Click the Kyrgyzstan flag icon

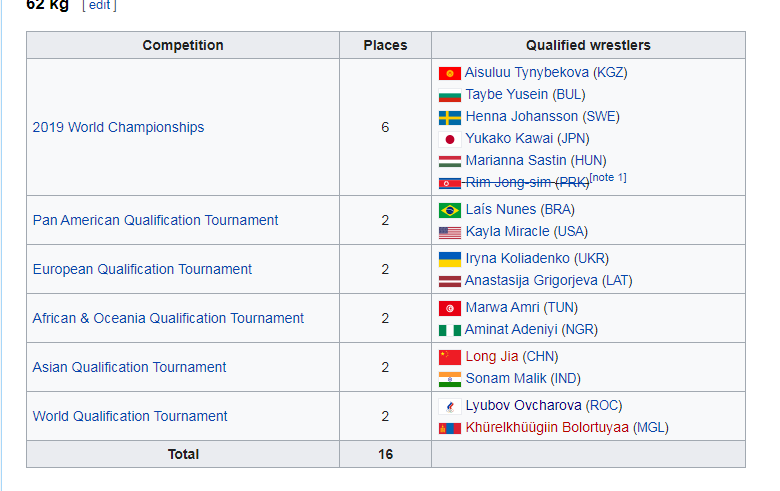pyautogui.click(x=450, y=74)
